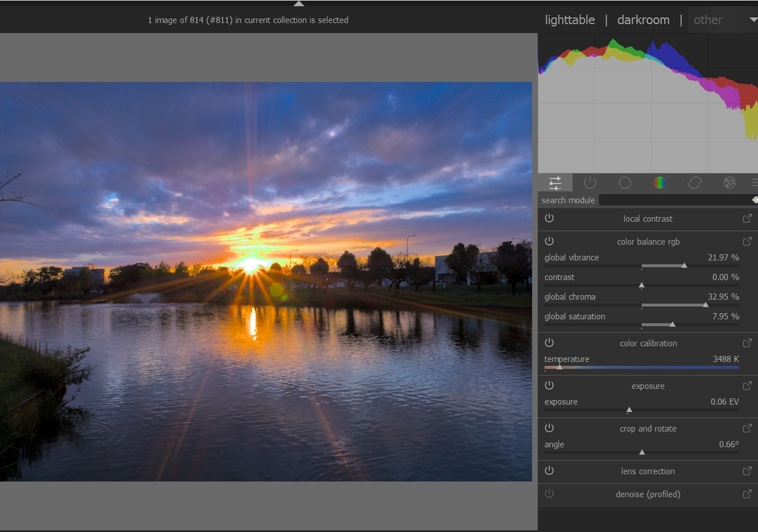Open the module presets menu

pos(755,183)
